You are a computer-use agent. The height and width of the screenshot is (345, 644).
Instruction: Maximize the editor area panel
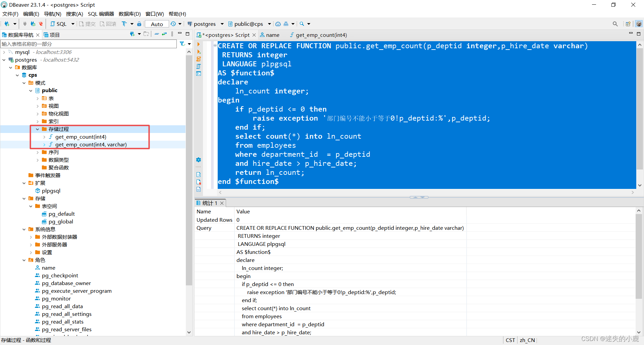[639, 34]
